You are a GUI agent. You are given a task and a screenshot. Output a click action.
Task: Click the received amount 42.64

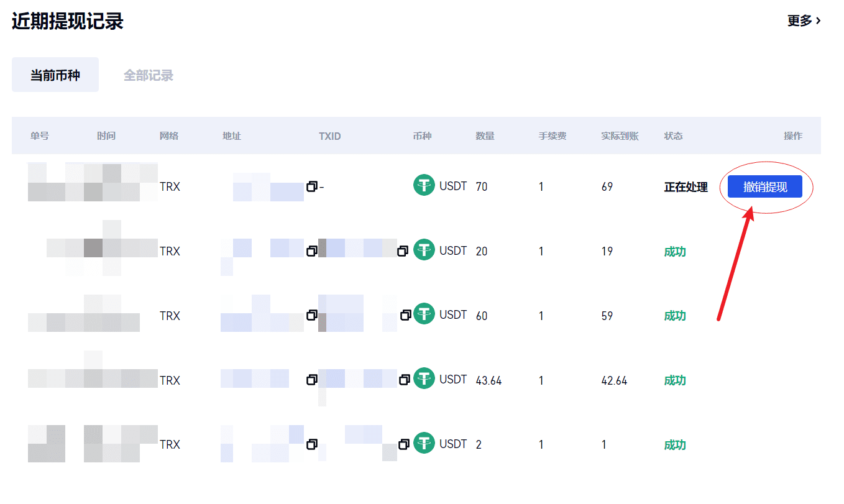pyautogui.click(x=615, y=380)
